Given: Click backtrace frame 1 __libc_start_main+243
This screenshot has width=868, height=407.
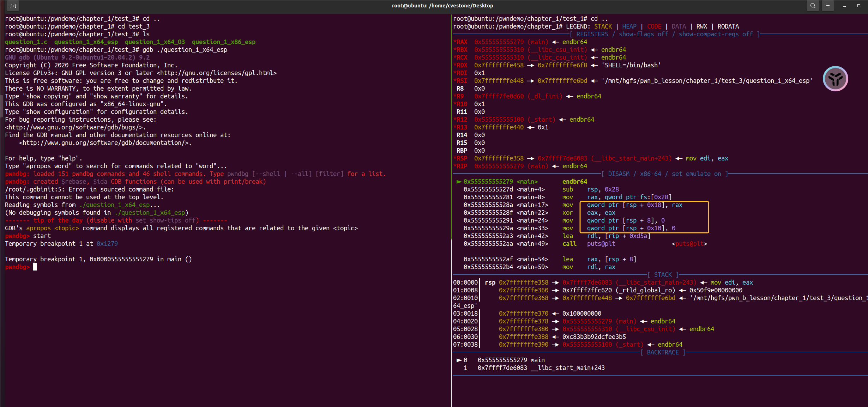Looking at the screenshot, I should point(541,368).
